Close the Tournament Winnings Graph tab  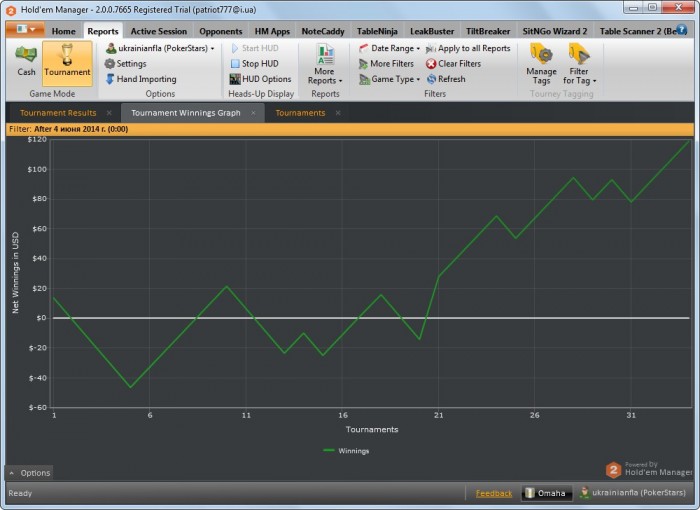tap(253, 113)
